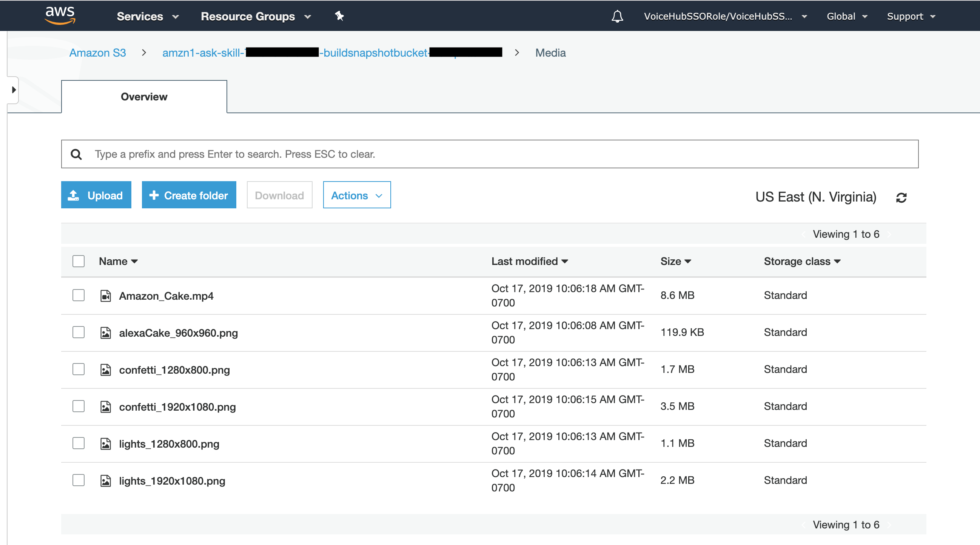Open the notifications bell icon

click(x=617, y=16)
